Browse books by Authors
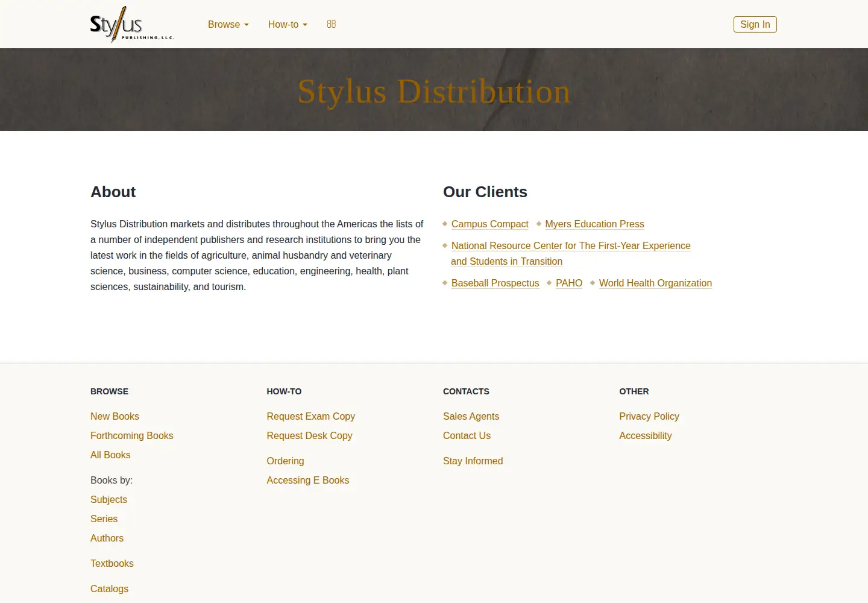The height and width of the screenshot is (603, 868). (x=107, y=538)
